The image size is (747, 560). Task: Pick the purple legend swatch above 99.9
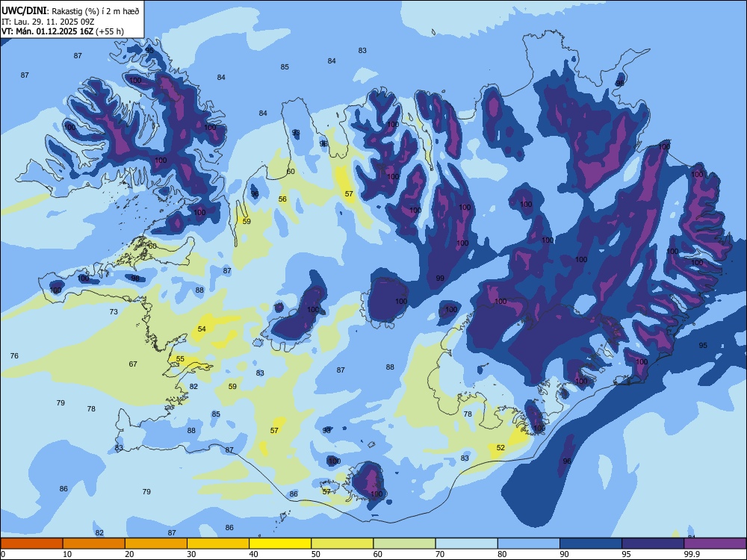(x=715, y=544)
